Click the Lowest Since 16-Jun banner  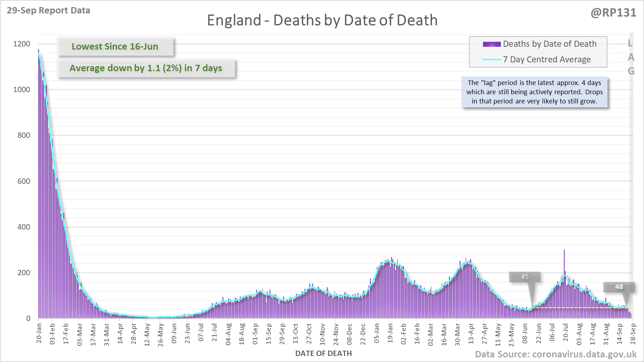click(115, 46)
